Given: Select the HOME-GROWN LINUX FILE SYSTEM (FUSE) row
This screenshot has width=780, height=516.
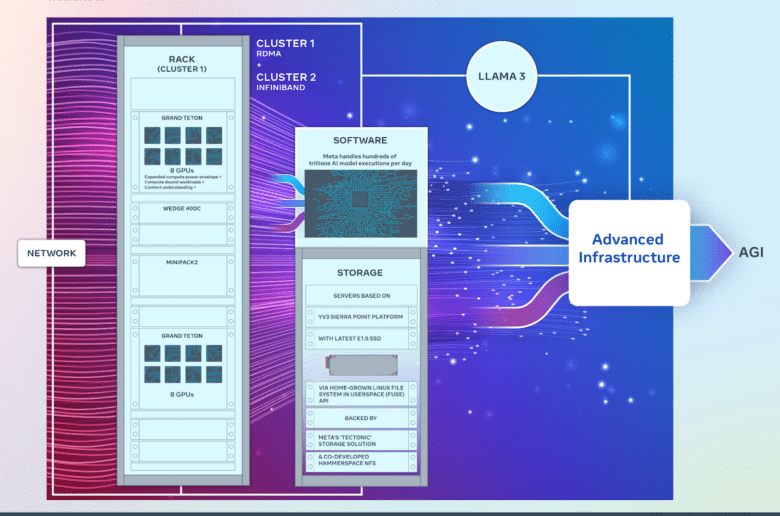Looking at the screenshot, I should pos(361,394).
